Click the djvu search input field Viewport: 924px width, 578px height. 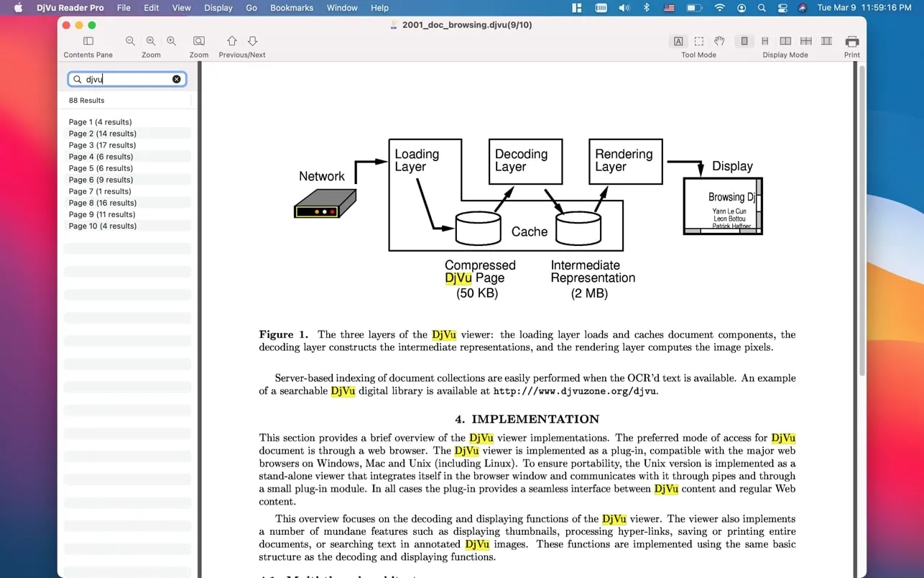point(127,79)
